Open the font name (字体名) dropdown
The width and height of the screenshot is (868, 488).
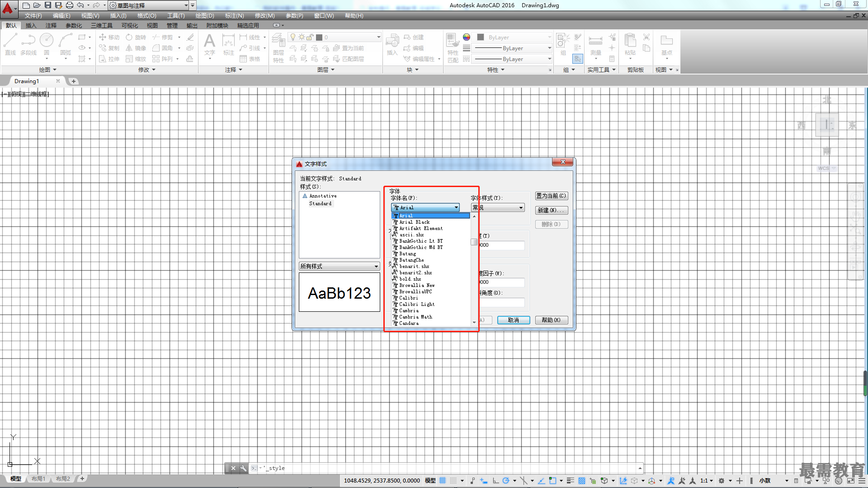(425, 207)
